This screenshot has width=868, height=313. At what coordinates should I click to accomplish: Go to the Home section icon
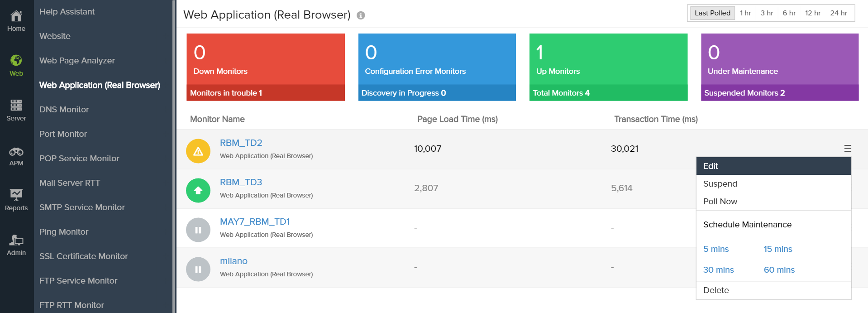pos(16,16)
